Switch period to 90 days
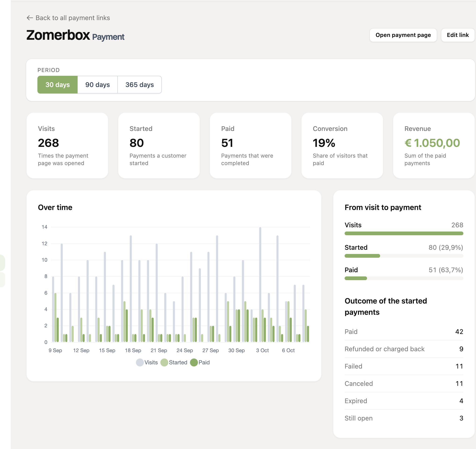This screenshot has height=449, width=476. [97, 84]
